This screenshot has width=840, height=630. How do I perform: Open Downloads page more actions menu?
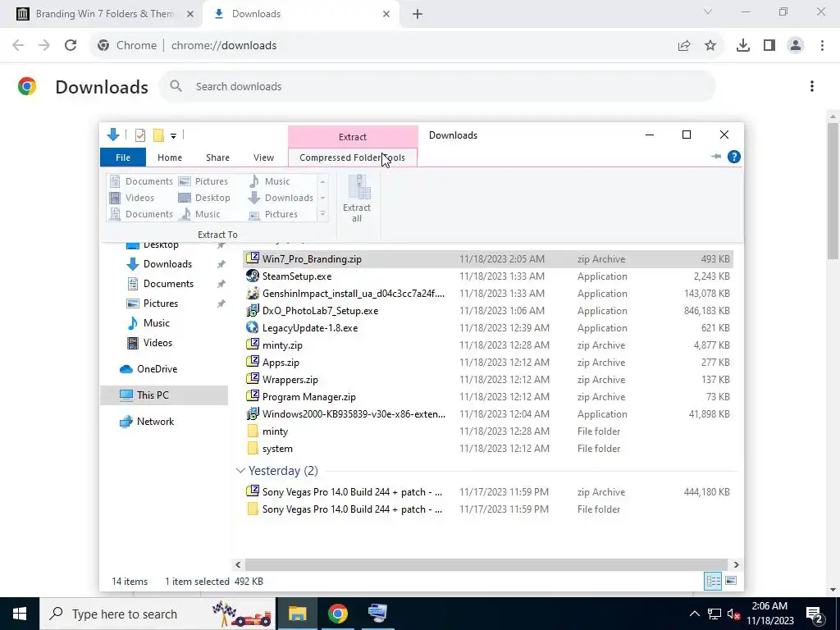point(812,86)
